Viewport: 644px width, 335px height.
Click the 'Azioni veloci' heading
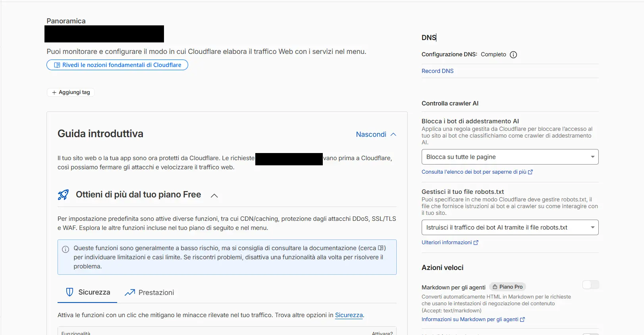tap(442, 268)
